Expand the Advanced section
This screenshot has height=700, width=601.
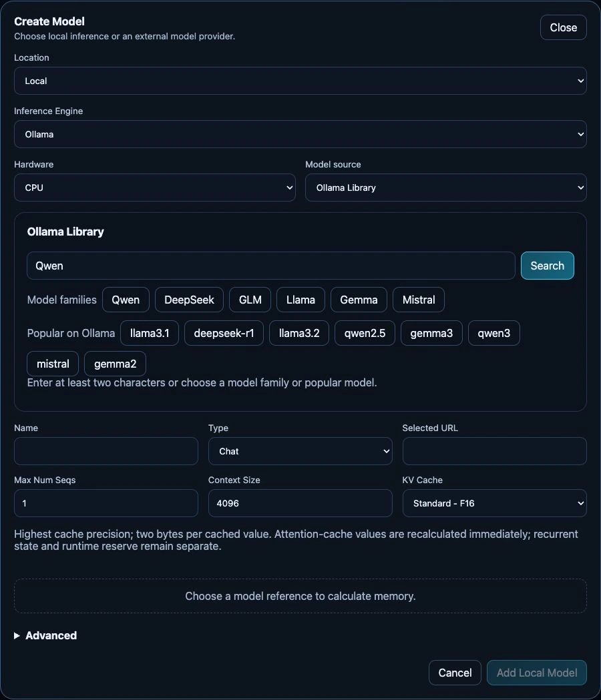[45, 635]
